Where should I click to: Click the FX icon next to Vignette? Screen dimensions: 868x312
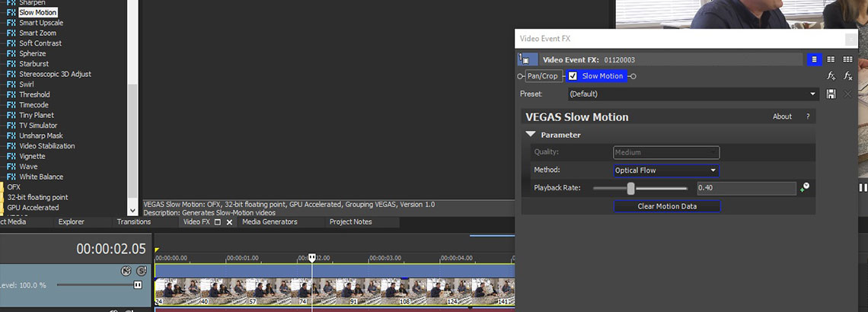(11, 157)
